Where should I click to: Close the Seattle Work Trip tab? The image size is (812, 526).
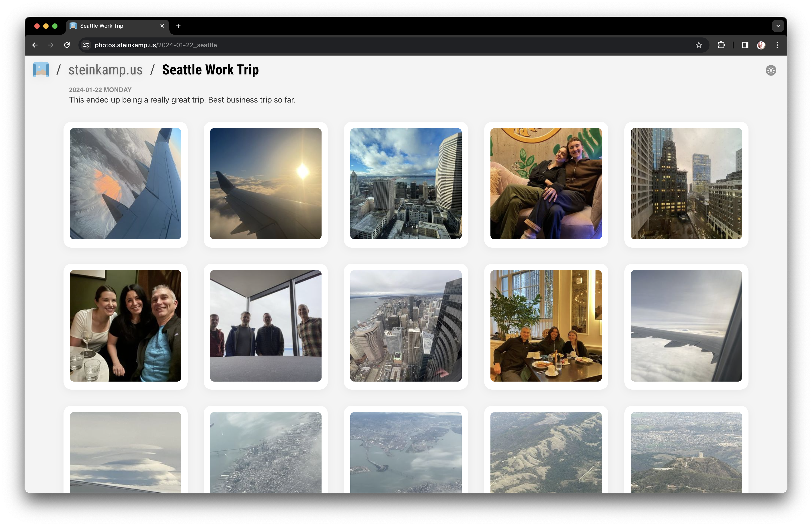[162, 26]
